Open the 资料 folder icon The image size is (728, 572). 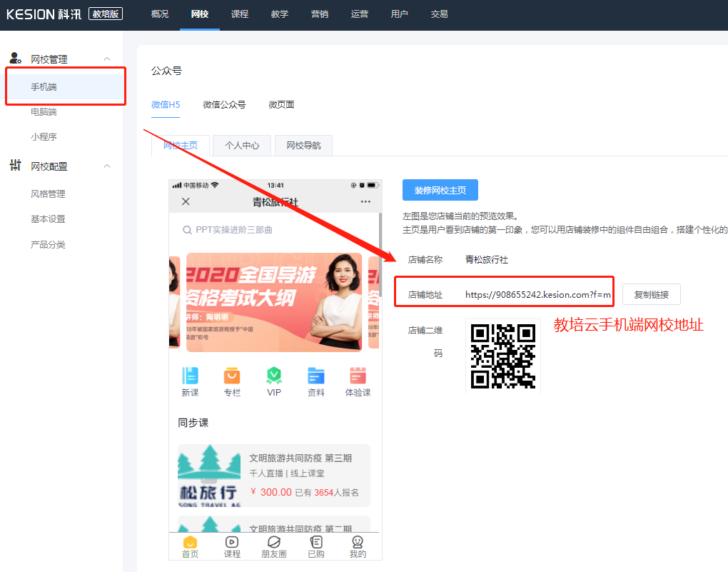(316, 376)
